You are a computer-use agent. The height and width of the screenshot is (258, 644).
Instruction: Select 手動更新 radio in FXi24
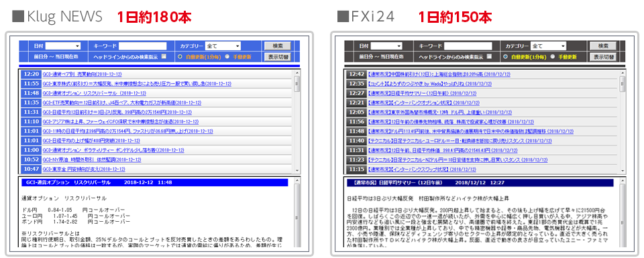click(552, 56)
